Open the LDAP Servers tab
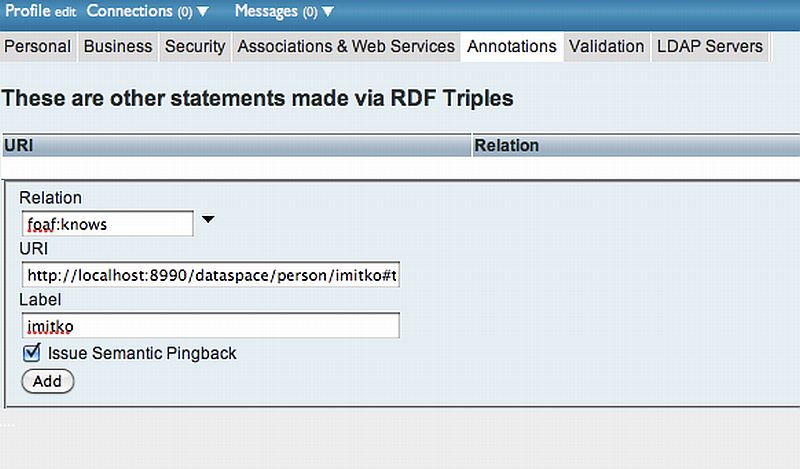Image resolution: width=800 pixels, height=469 pixels. 710,46
